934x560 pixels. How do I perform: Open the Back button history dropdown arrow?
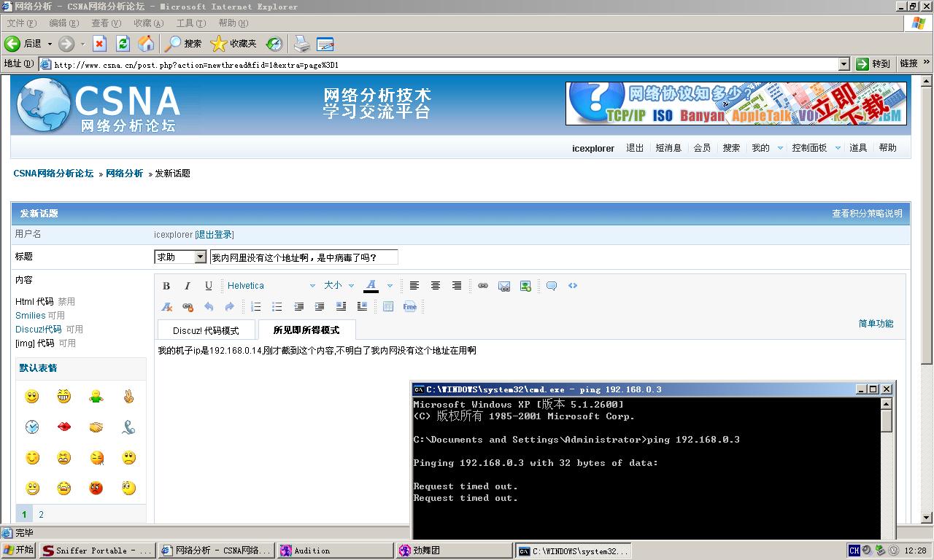pyautogui.click(x=50, y=44)
